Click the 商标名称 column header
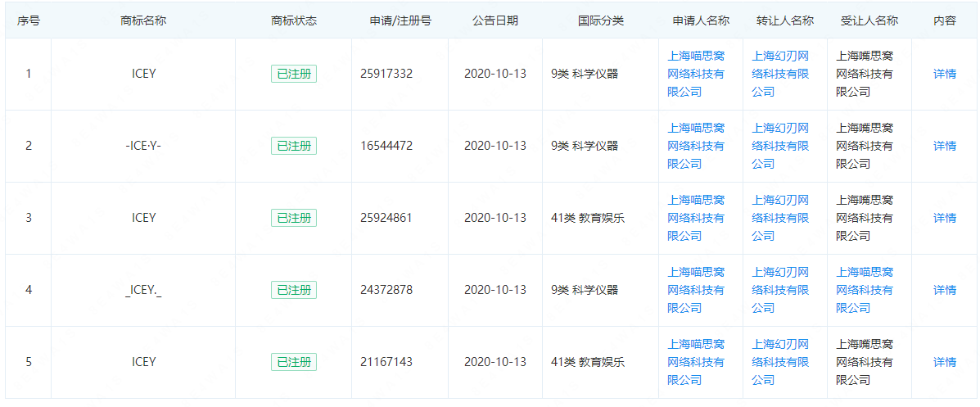Screen dimensions: 980x407 (143, 20)
